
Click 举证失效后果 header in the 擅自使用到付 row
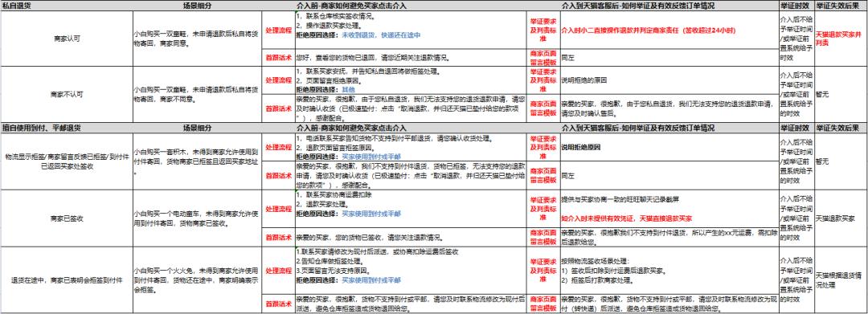[x=841, y=128]
